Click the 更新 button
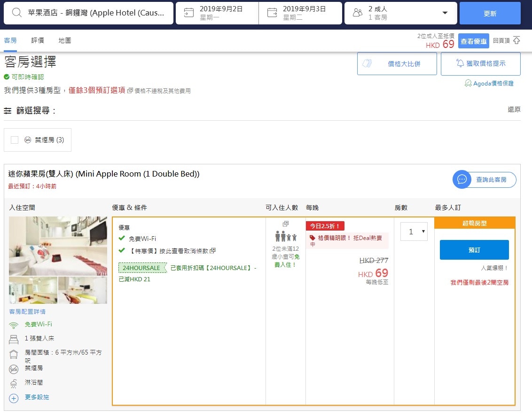Image resolution: width=532 pixels, height=417 pixels. [x=490, y=13]
